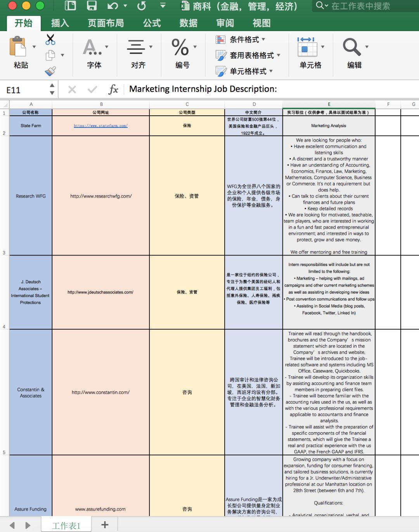Expand the 编辑 group dropdown arrow

click(x=367, y=47)
